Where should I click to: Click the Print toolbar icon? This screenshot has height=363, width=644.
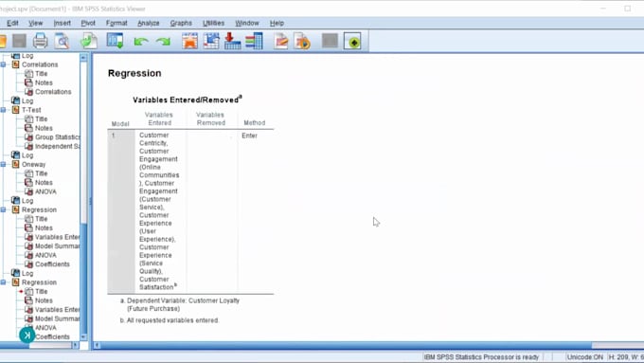pos(40,41)
